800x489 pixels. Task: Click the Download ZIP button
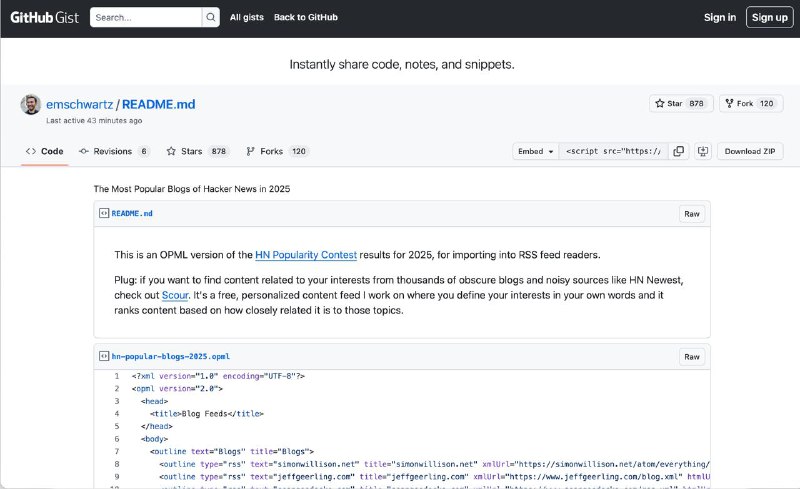pos(750,151)
